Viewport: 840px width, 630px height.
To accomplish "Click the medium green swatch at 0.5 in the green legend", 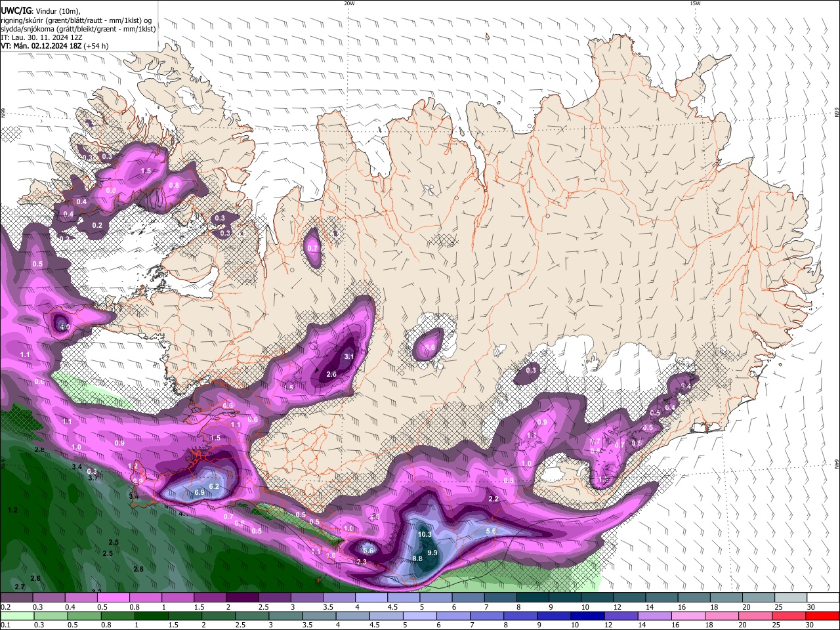I will [x=84, y=616].
